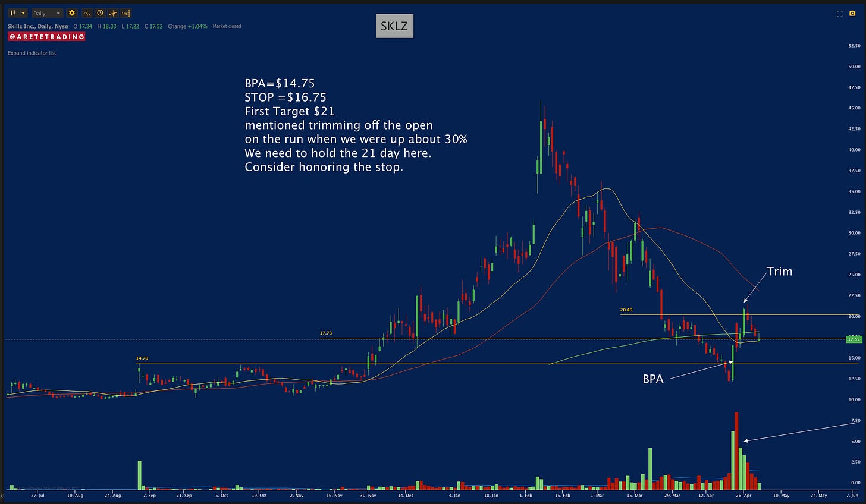The width and height of the screenshot is (866, 504).
Task: Click the Change +1.04% readout
Action: point(187,26)
